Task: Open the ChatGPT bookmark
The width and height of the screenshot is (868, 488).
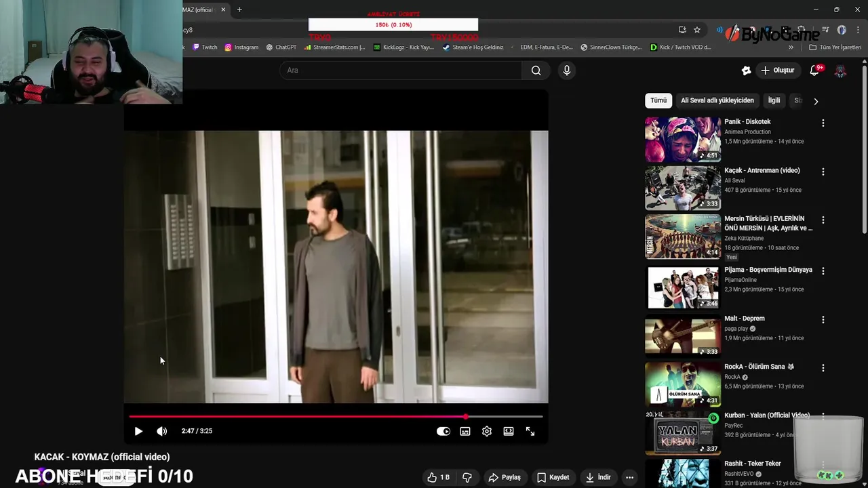Action: (281, 47)
